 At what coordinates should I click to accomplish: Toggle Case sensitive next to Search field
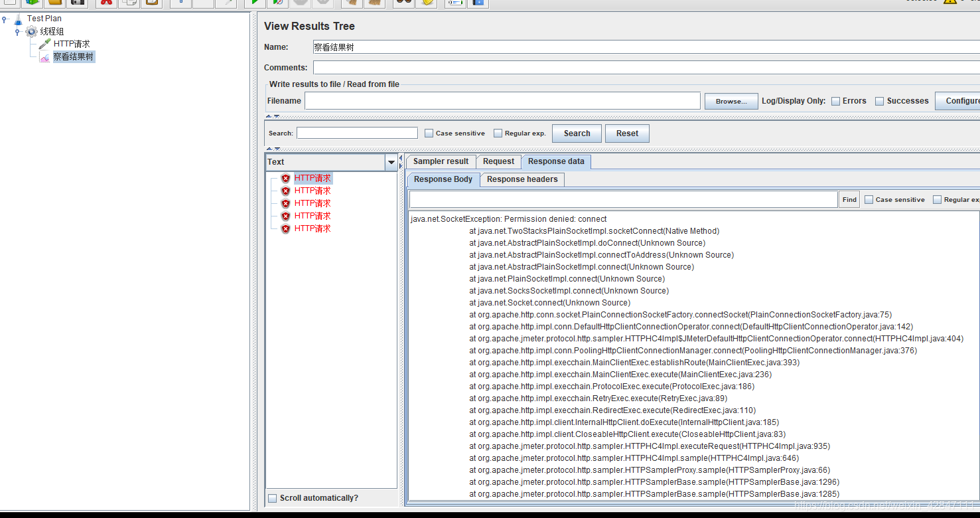point(429,133)
